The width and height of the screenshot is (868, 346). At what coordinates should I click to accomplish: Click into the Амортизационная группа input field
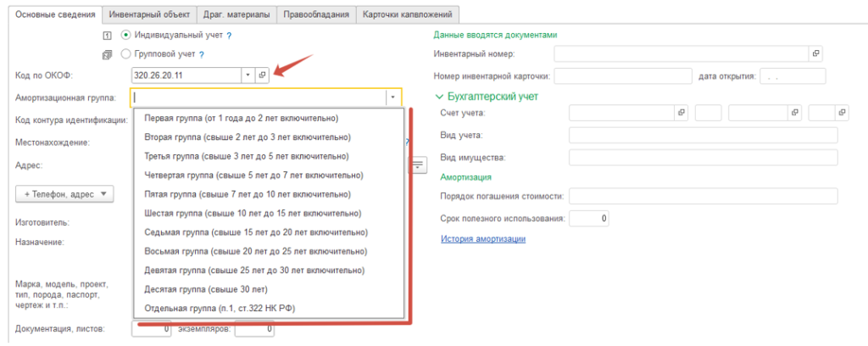[259, 97]
